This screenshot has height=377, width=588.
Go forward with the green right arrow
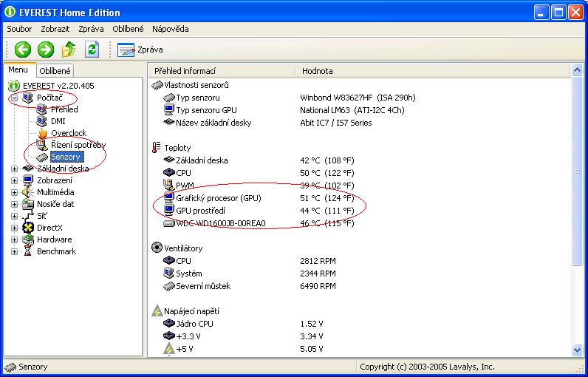click(46, 50)
